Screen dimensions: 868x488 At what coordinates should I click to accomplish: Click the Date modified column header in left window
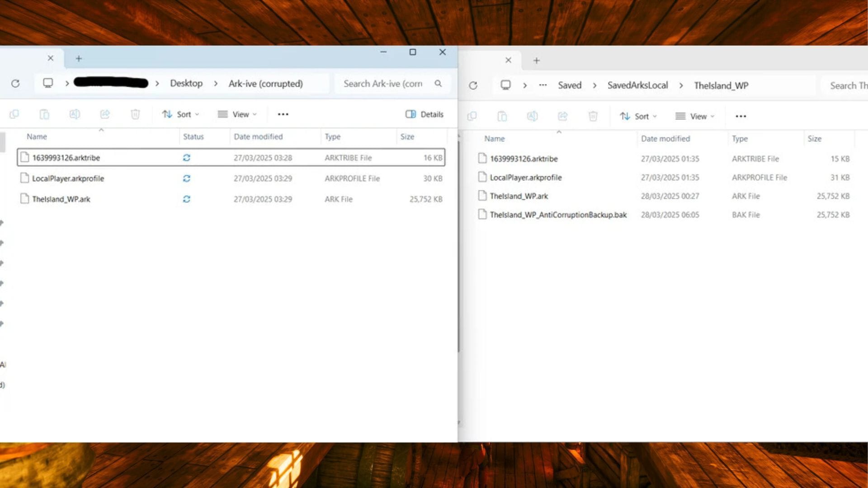(258, 136)
